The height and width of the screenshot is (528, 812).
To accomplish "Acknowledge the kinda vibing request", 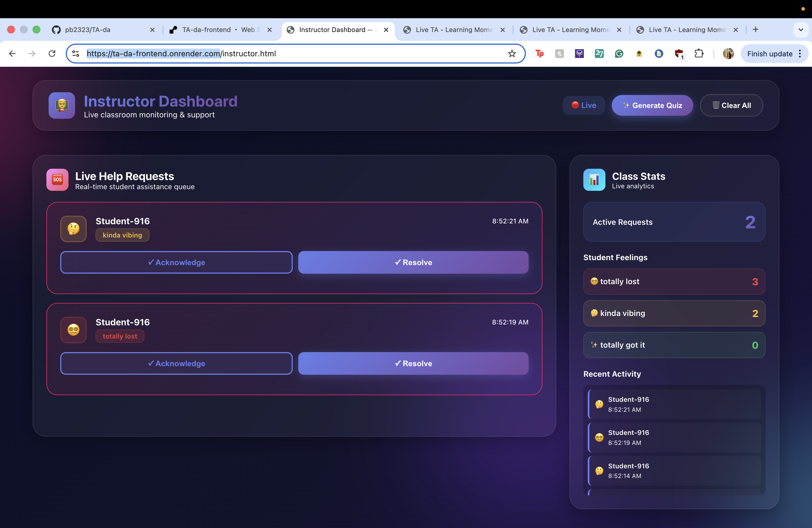I will [176, 262].
